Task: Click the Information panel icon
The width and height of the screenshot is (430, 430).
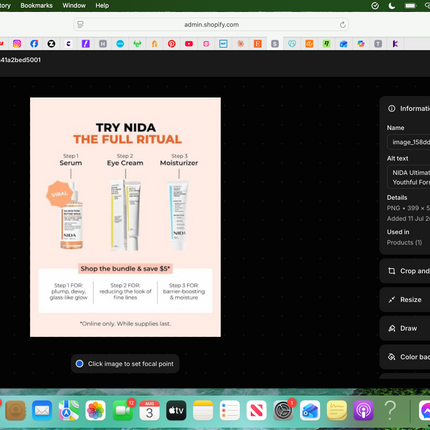Action: point(392,109)
